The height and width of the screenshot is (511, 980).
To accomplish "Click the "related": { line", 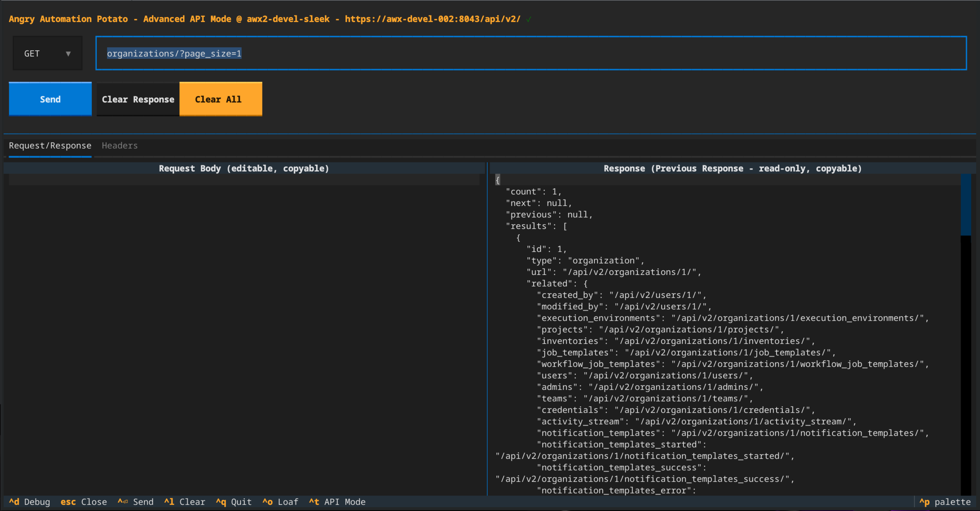I will tap(557, 283).
